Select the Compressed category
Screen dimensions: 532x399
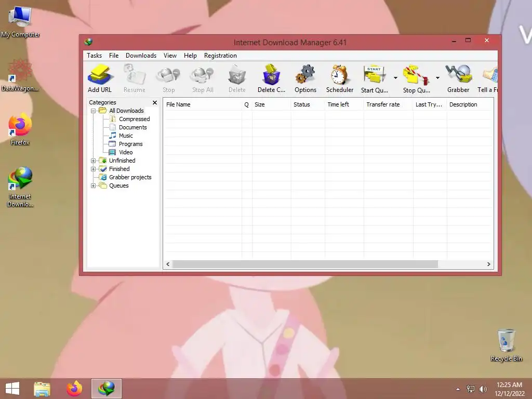pyautogui.click(x=134, y=119)
